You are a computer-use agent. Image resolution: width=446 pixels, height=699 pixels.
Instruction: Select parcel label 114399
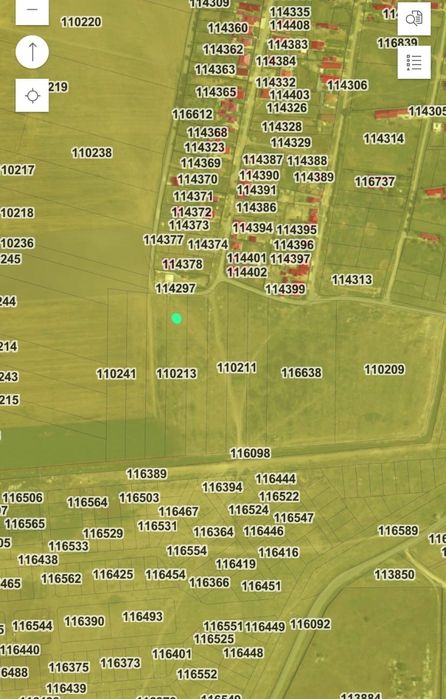click(x=285, y=289)
